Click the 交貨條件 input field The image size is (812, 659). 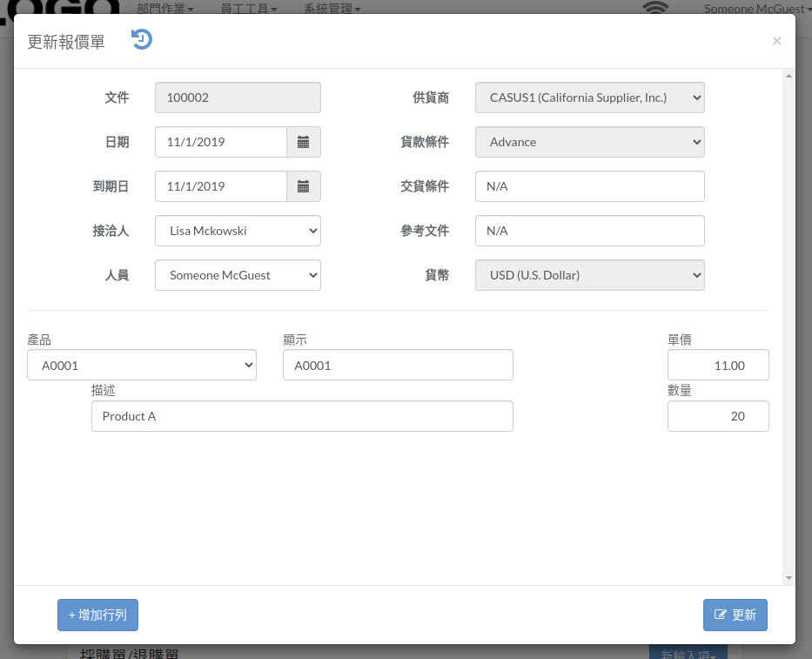[590, 186]
